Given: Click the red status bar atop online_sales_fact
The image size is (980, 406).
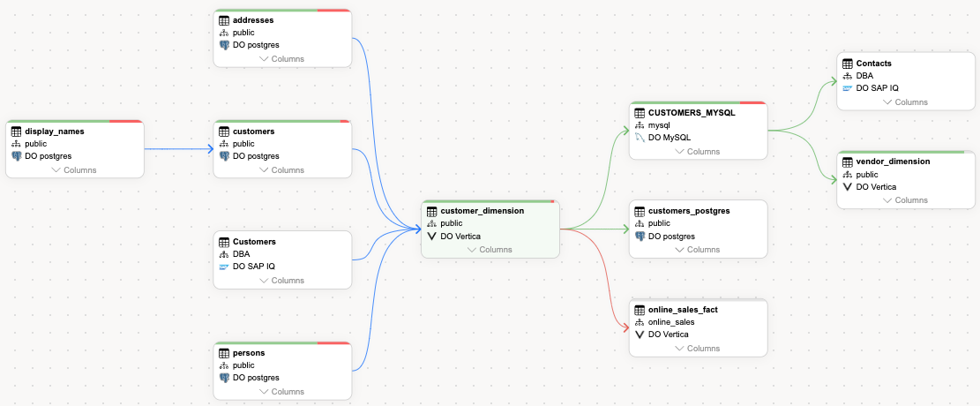Looking at the screenshot, I should (698, 300).
